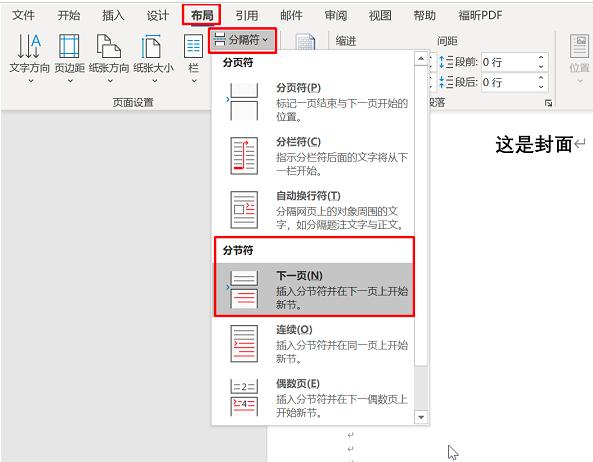
Task: Click the 自动换行符(T) text wrapping icon
Action: point(244,210)
